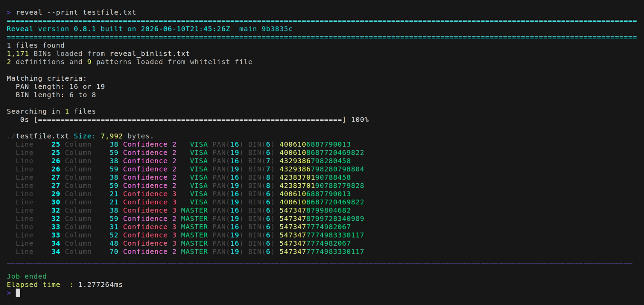Select PAN '5473477774982067' on line 33
The height and width of the screenshot is (305, 644).
(x=315, y=227)
